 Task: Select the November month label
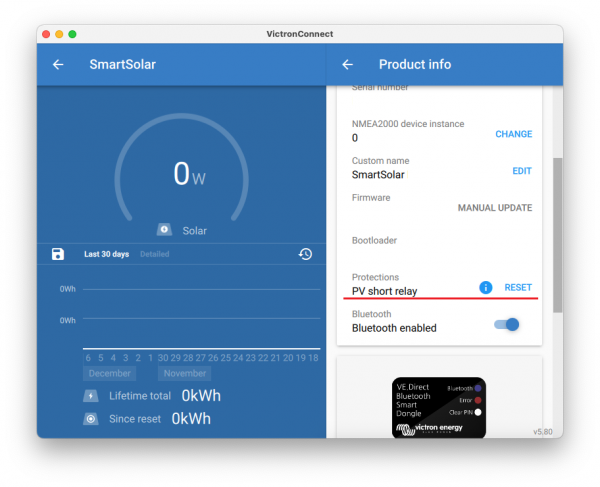point(185,373)
